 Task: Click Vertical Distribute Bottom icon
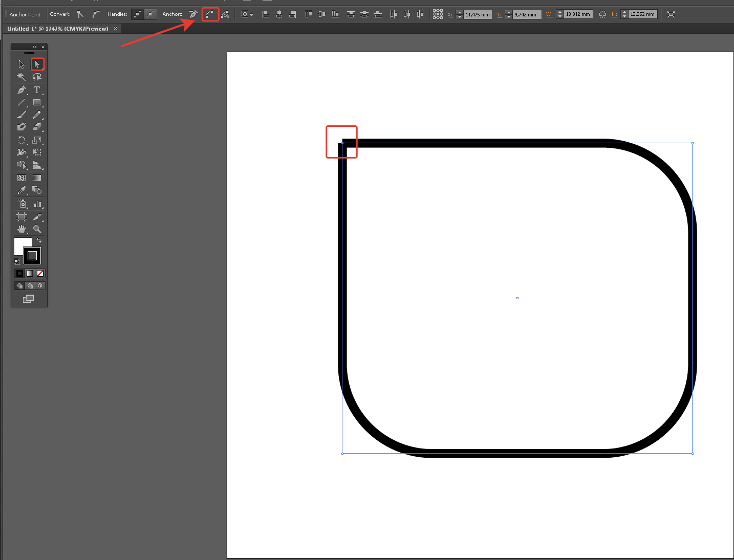[x=377, y=14]
